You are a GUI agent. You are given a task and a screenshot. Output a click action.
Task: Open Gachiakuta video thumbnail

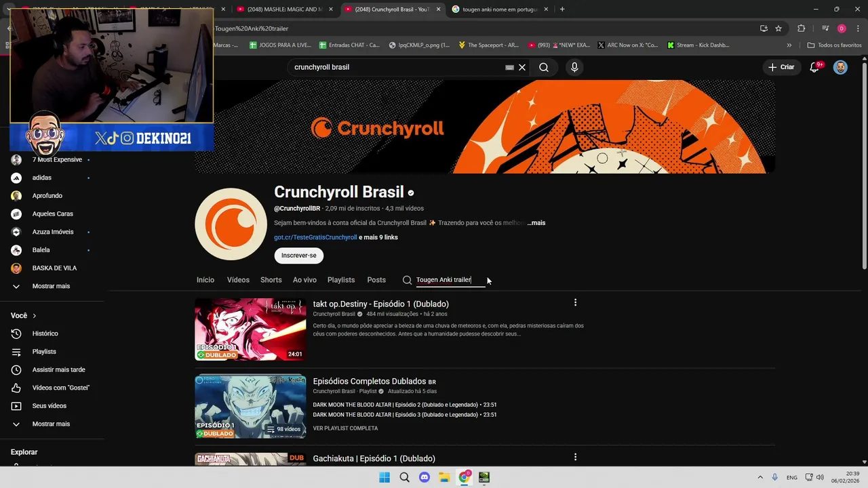tap(250, 460)
